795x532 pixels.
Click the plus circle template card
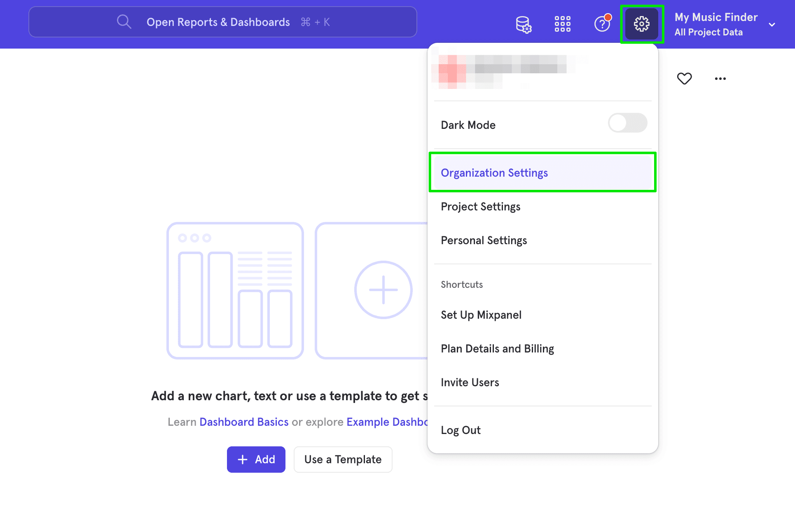point(383,289)
